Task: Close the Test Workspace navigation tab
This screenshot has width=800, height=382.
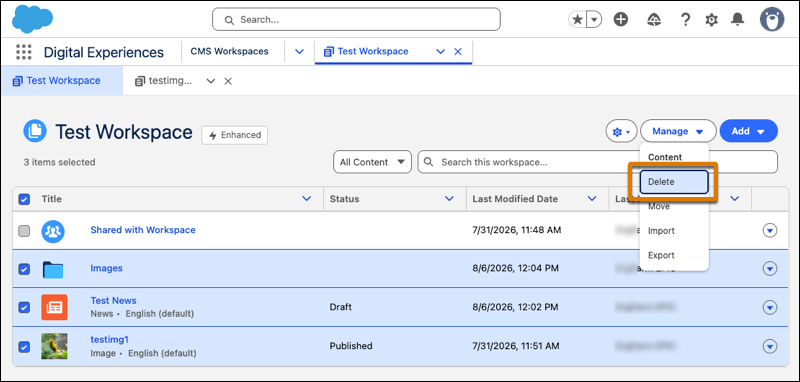Action: [458, 52]
